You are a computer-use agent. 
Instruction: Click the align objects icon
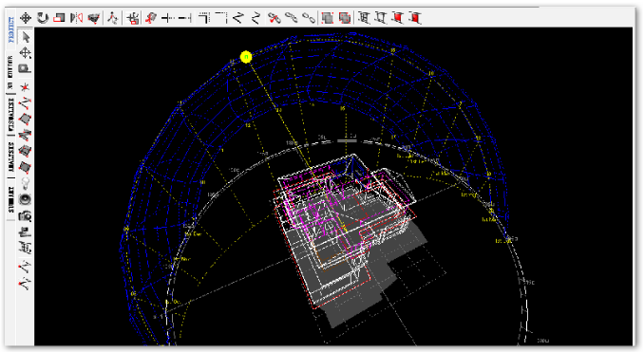133,18
